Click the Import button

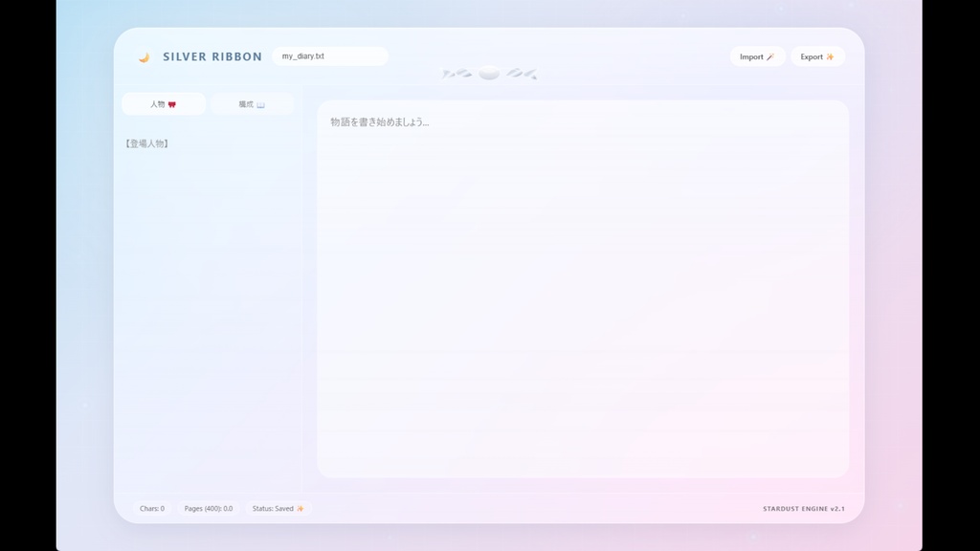(757, 56)
